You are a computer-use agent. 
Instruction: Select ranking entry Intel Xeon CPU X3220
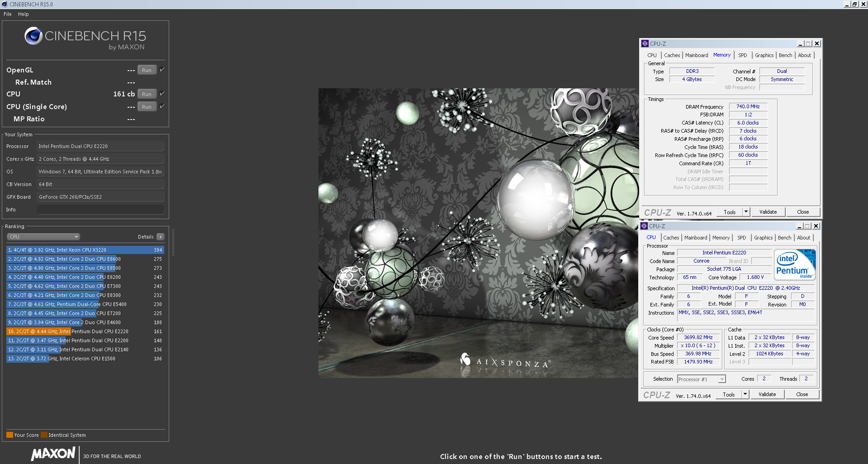point(85,250)
